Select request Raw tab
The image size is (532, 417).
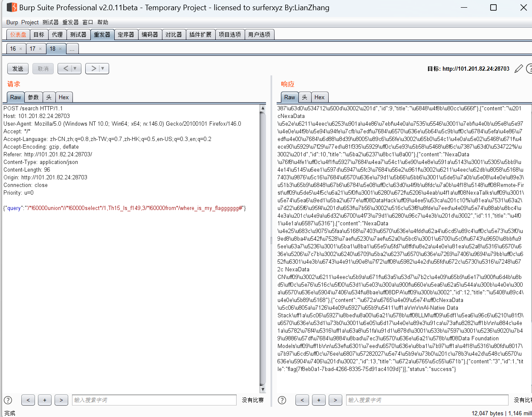coord(15,97)
